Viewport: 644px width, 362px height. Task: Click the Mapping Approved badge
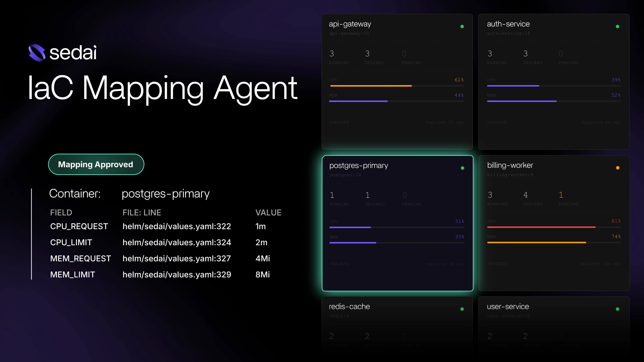click(x=96, y=164)
